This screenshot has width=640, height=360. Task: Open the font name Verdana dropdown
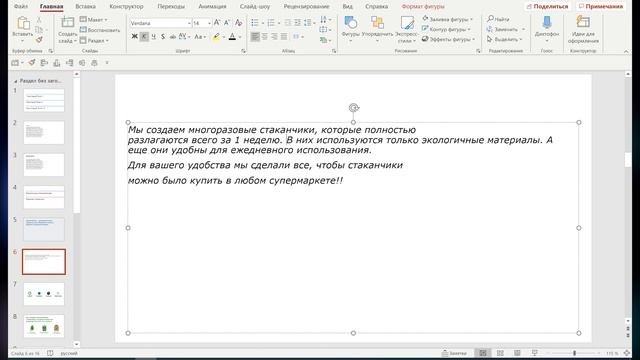click(189, 23)
